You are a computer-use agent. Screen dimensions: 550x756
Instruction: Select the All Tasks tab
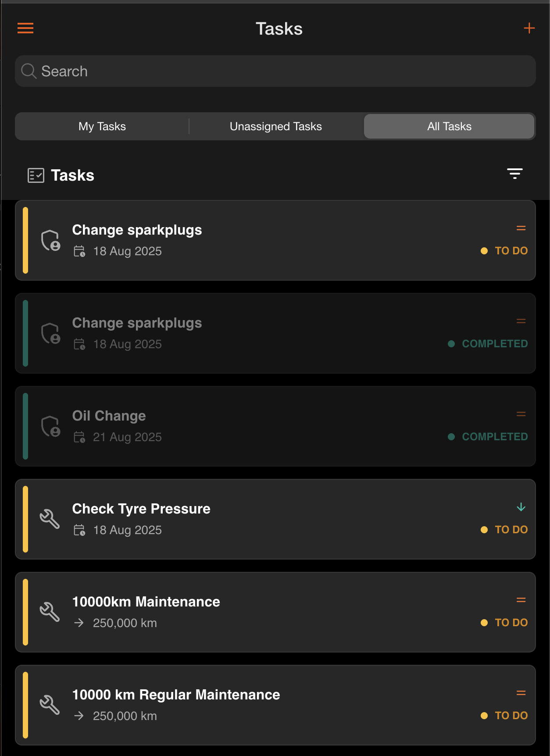[449, 126]
